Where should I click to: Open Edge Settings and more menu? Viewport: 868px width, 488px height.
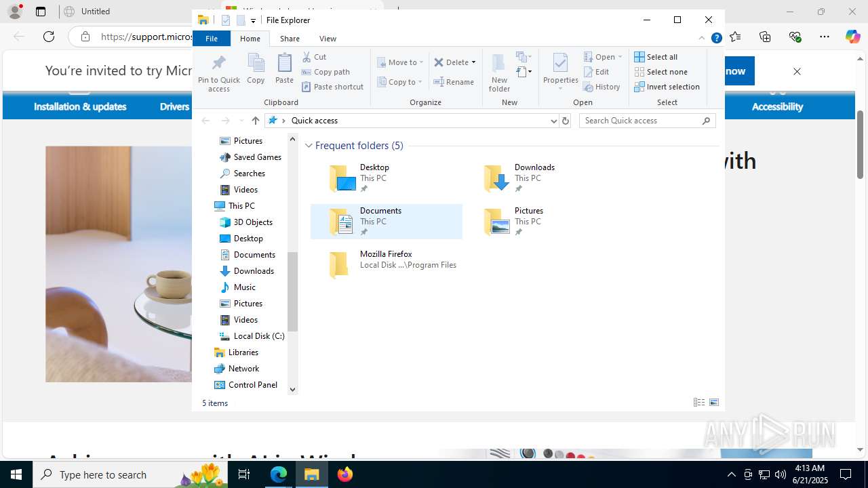point(825,37)
